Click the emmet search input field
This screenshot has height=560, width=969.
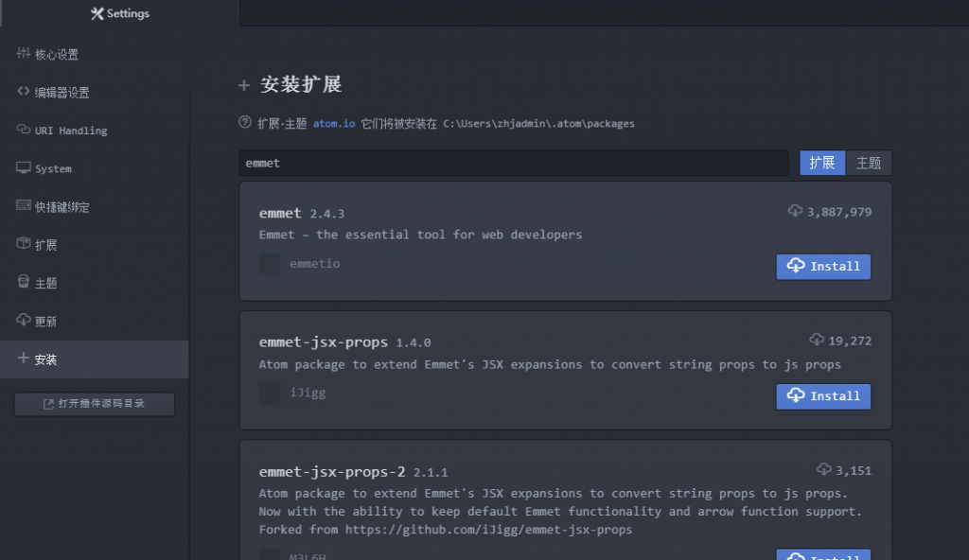pyautogui.click(x=514, y=164)
